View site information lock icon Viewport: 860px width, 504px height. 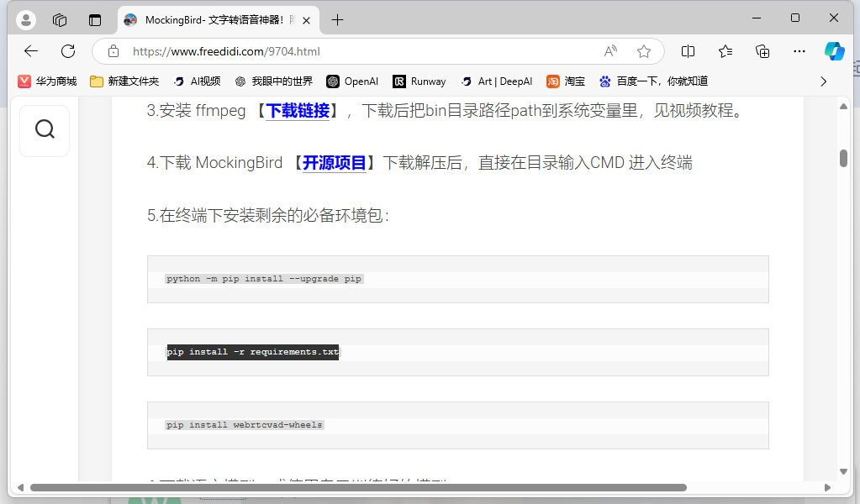point(113,51)
